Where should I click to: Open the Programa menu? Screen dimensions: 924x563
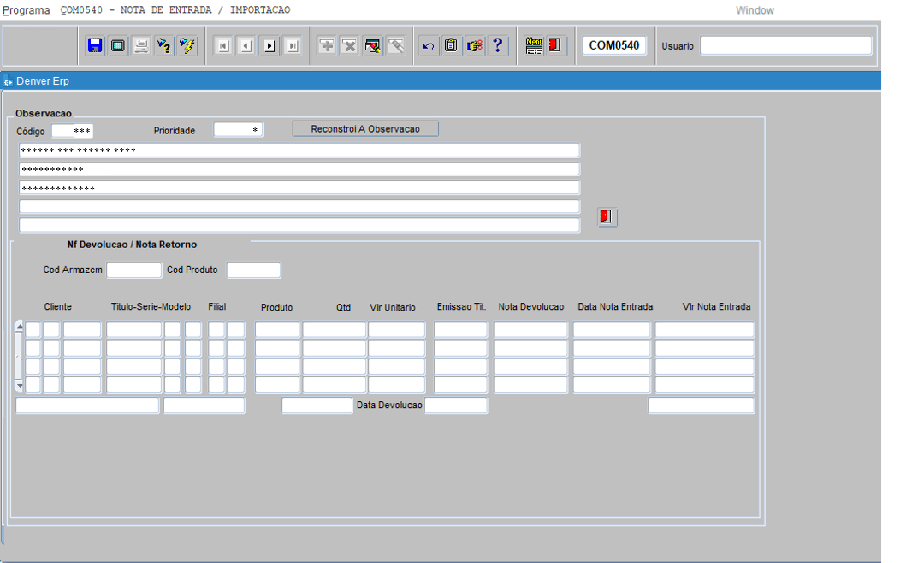(x=27, y=10)
